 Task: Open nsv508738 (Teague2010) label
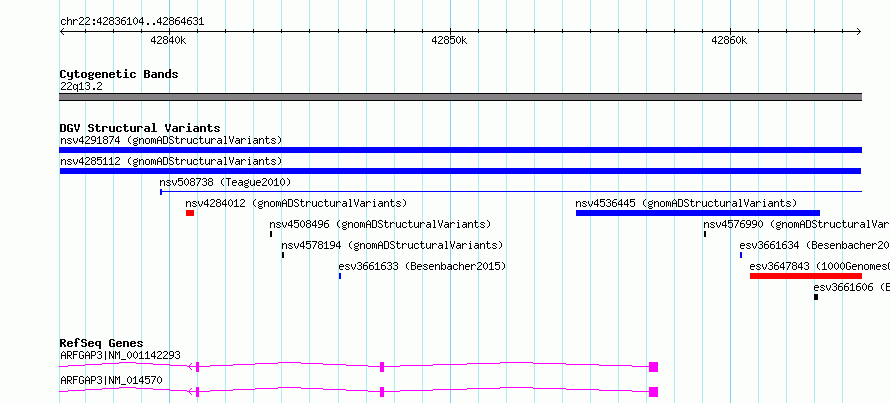225,182
